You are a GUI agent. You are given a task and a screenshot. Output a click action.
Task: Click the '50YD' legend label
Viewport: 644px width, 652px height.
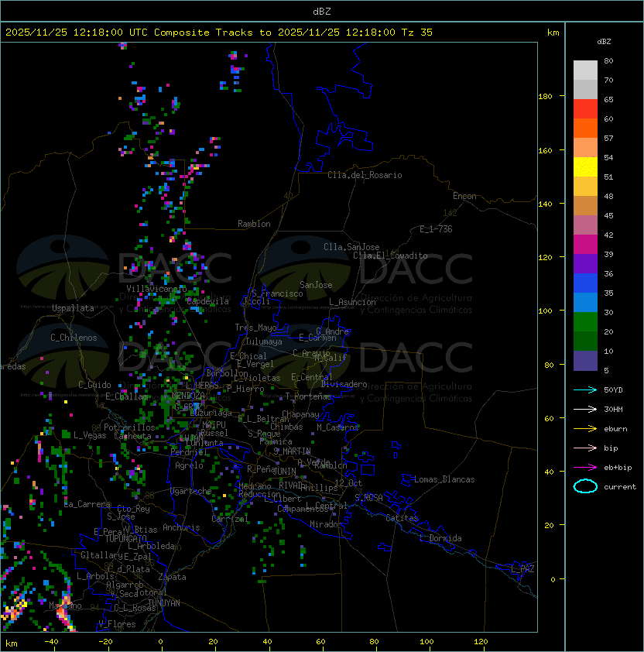click(613, 390)
